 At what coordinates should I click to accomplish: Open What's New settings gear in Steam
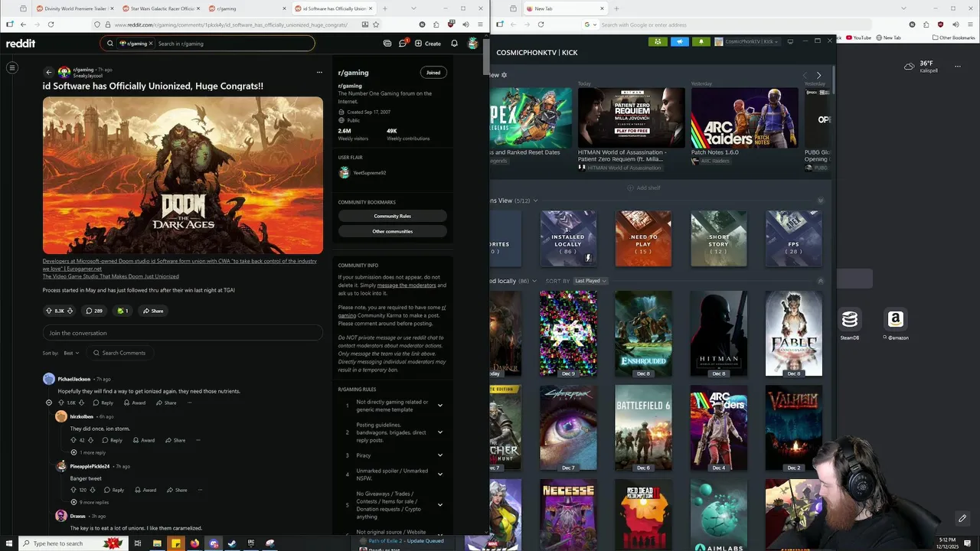coord(504,75)
